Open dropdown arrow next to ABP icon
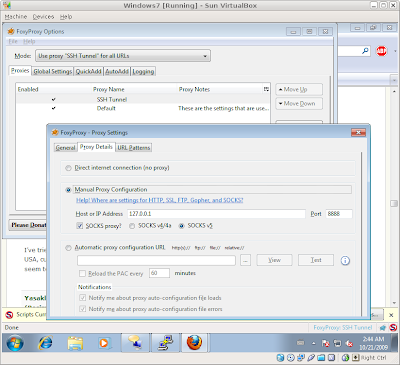Viewport: 400px width, 365px height. click(395, 51)
